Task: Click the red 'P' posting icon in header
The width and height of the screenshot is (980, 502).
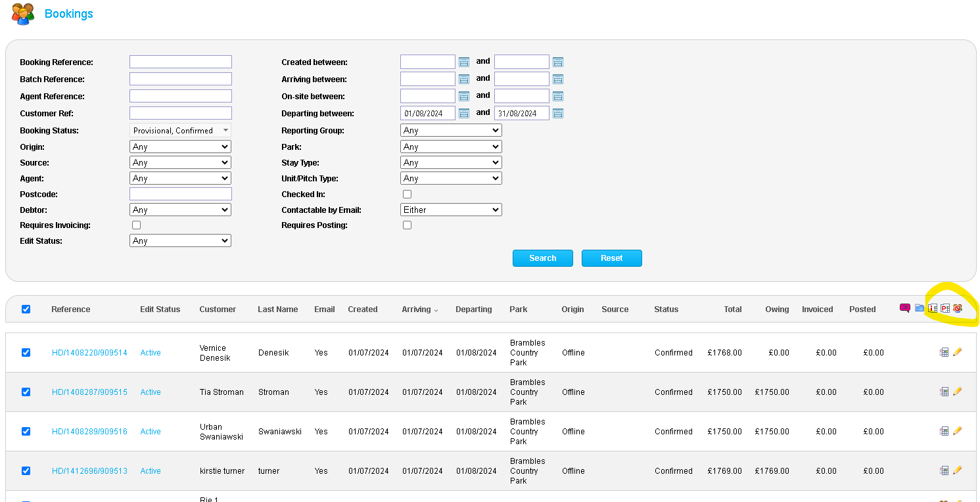Action: coord(945,308)
